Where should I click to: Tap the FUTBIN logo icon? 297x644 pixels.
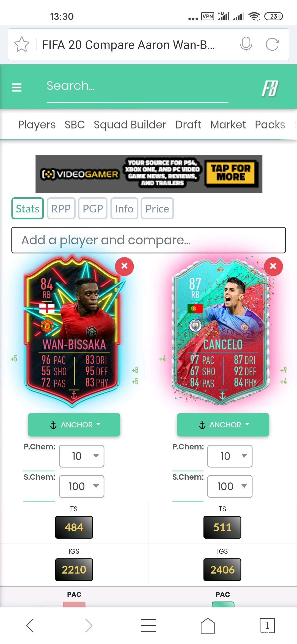[x=270, y=88]
